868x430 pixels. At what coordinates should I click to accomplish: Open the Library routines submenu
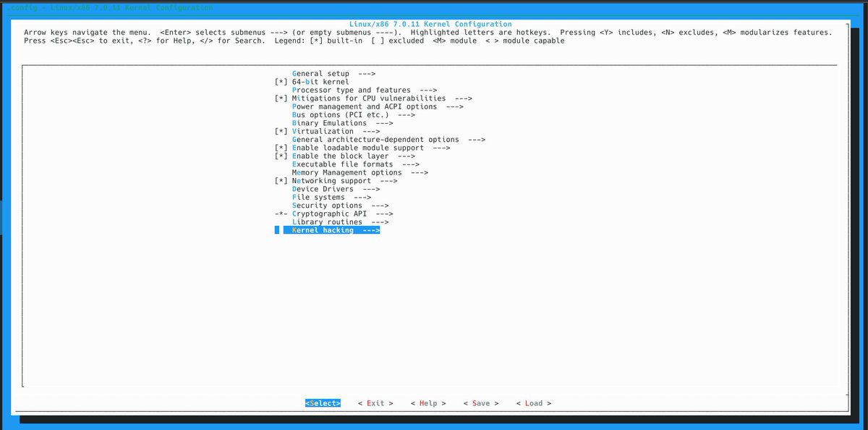click(x=340, y=222)
